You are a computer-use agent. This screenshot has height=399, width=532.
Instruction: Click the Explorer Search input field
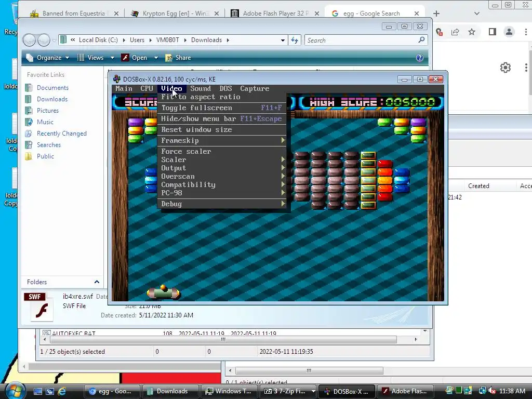coord(362,40)
